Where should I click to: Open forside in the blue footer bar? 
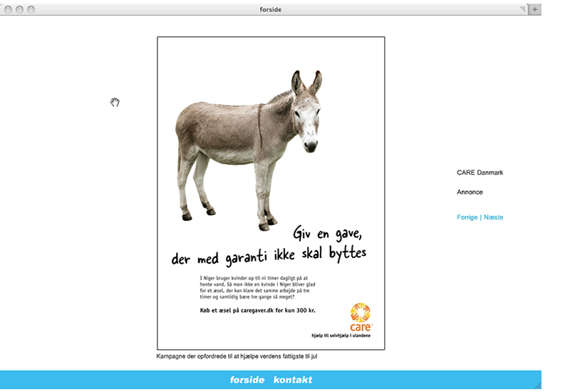(247, 380)
